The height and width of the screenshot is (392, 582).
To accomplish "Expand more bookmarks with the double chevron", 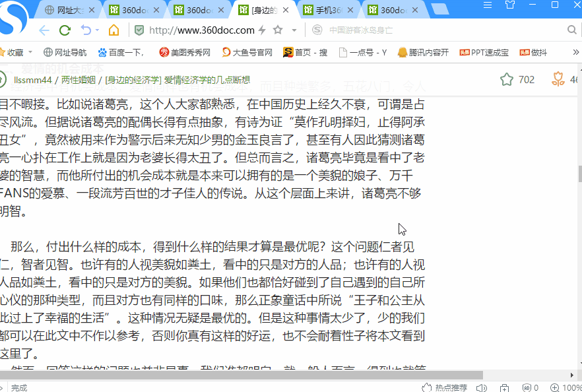I will click(x=575, y=52).
